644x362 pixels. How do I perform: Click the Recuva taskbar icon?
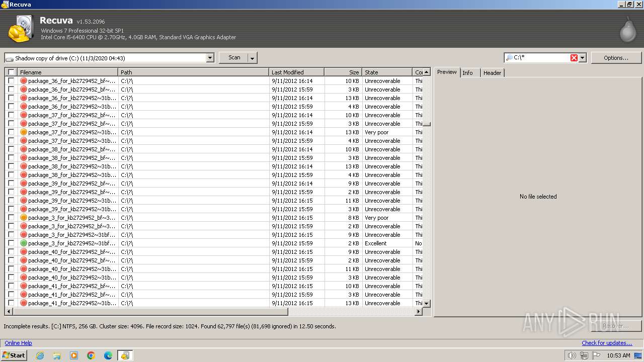[125, 355]
